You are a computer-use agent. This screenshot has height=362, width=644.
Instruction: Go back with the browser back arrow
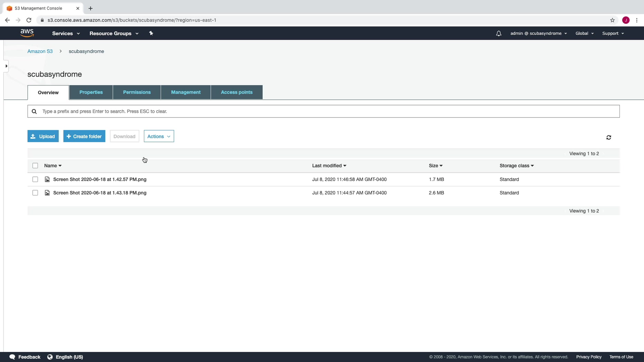7,20
